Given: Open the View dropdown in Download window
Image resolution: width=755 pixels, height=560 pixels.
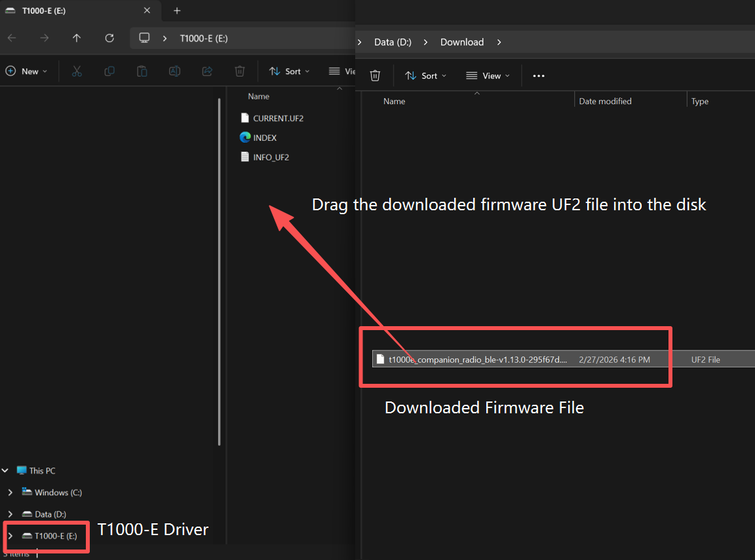Looking at the screenshot, I should click(x=488, y=76).
